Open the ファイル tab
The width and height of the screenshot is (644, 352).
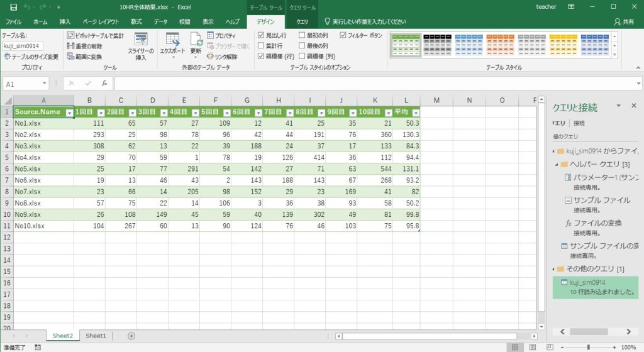(x=14, y=22)
